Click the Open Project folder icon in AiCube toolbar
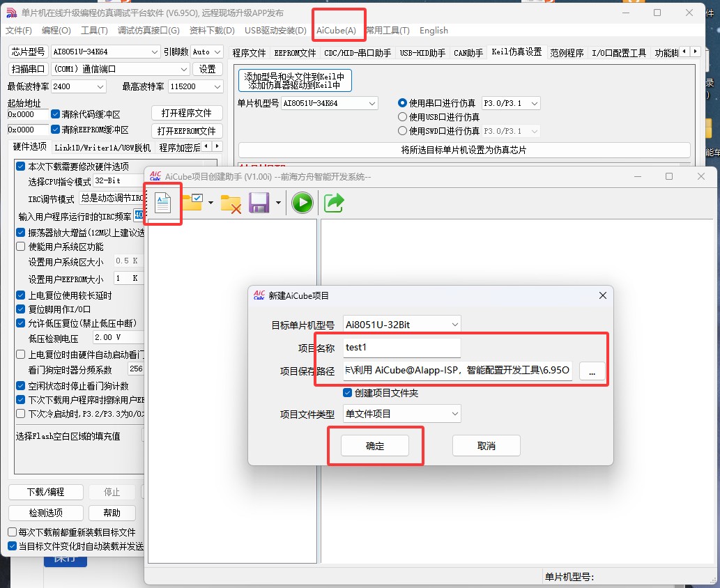 click(x=192, y=203)
